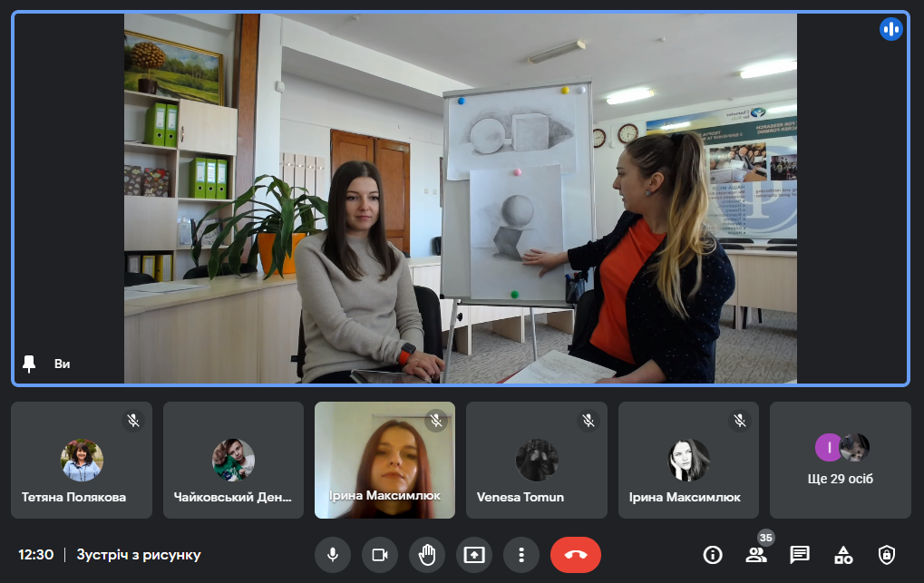The width and height of the screenshot is (924, 583).
Task: Click the meeting title 'Зустріч з рисунку'
Action: coord(139,555)
